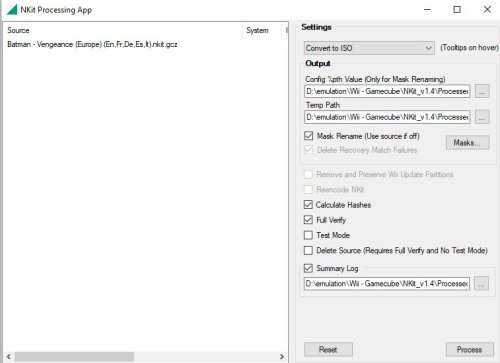This screenshot has width=500, height=363.
Task: Enable Test Mode checkbox
Action: pyautogui.click(x=308, y=235)
